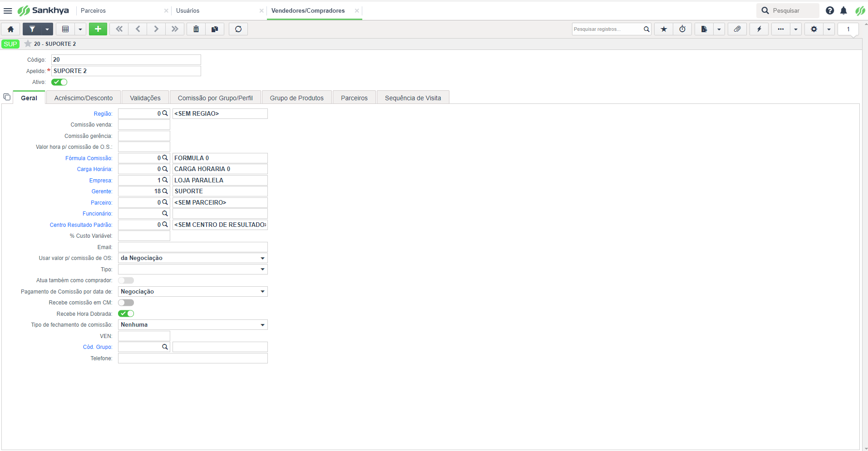Click the lookup magnifier in Gerente field
The width and height of the screenshot is (868, 451).
click(165, 191)
